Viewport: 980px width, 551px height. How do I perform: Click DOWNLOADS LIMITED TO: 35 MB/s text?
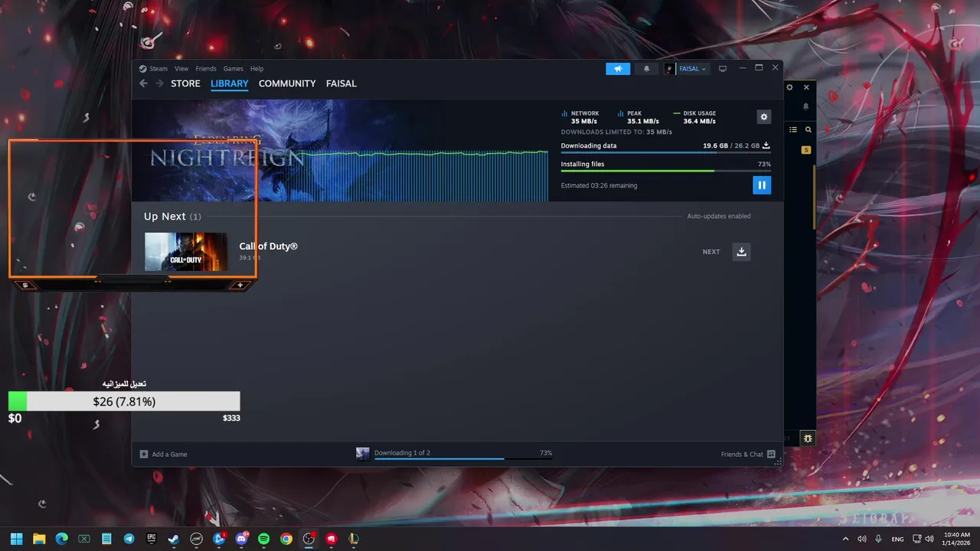coord(617,132)
